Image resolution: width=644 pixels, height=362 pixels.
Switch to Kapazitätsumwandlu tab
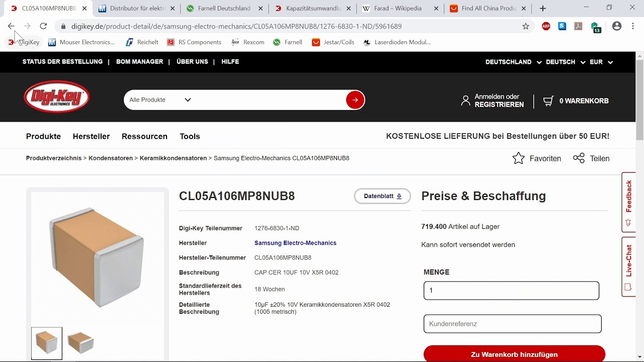[x=313, y=9]
